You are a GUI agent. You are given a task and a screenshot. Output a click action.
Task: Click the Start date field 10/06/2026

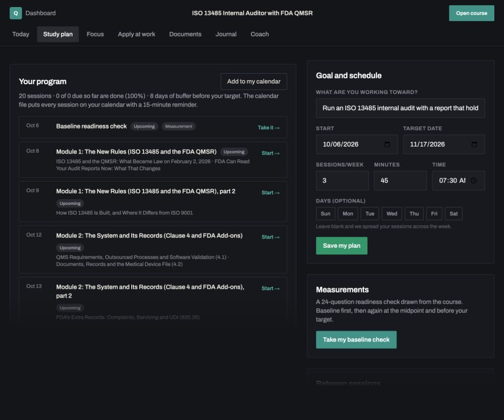click(x=357, y=145)
